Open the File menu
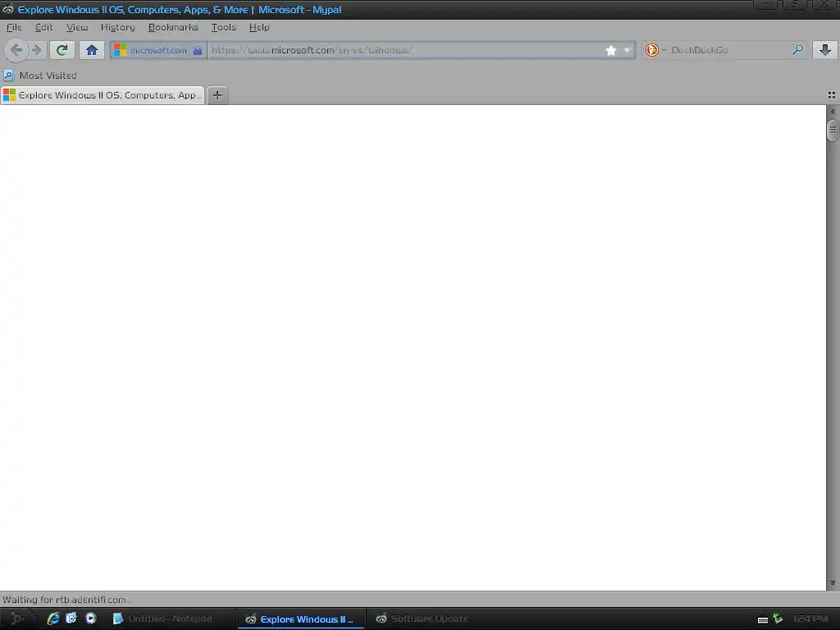 pos(14,27)
